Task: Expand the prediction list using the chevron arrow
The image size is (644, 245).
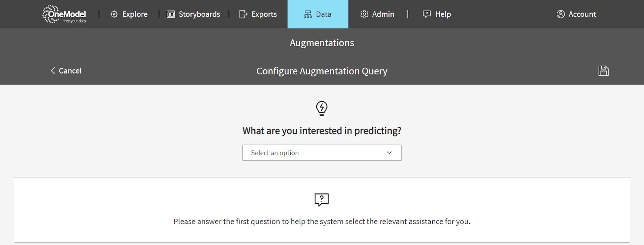Action: tap(389, 153)
